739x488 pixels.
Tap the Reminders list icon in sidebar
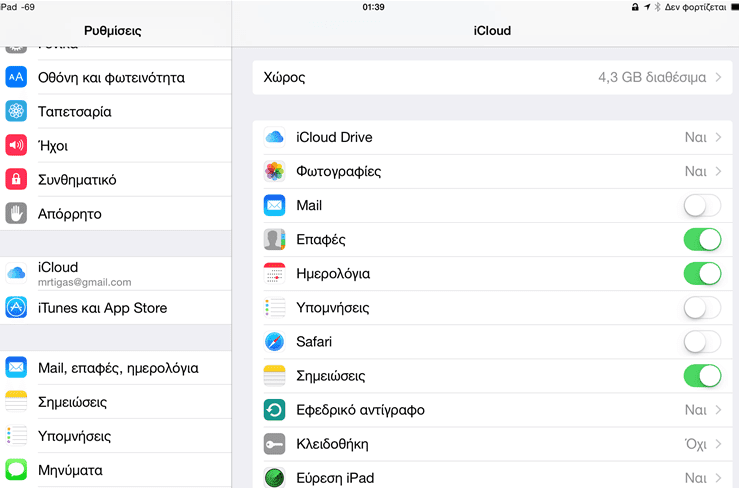pyautogui.click(x=16, y=436)
